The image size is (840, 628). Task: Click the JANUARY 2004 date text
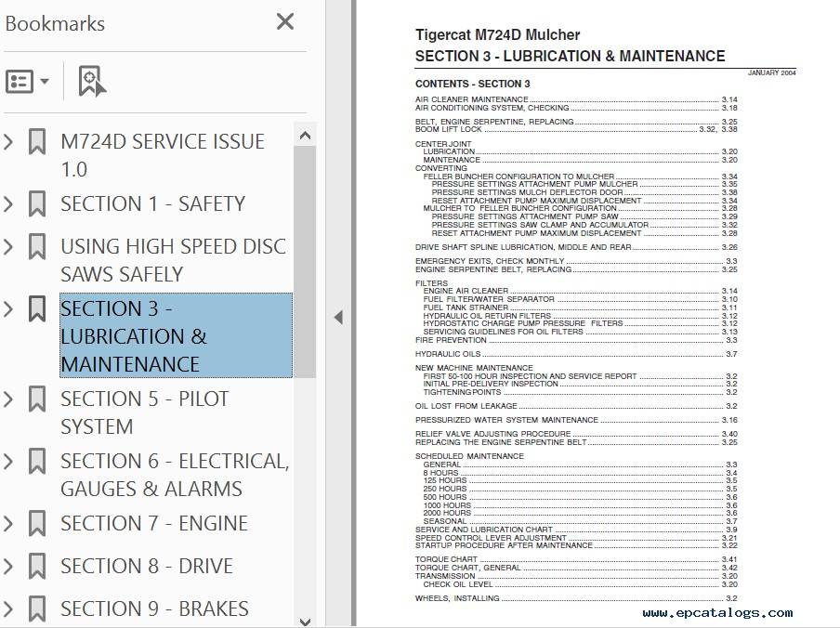(772, 72)
